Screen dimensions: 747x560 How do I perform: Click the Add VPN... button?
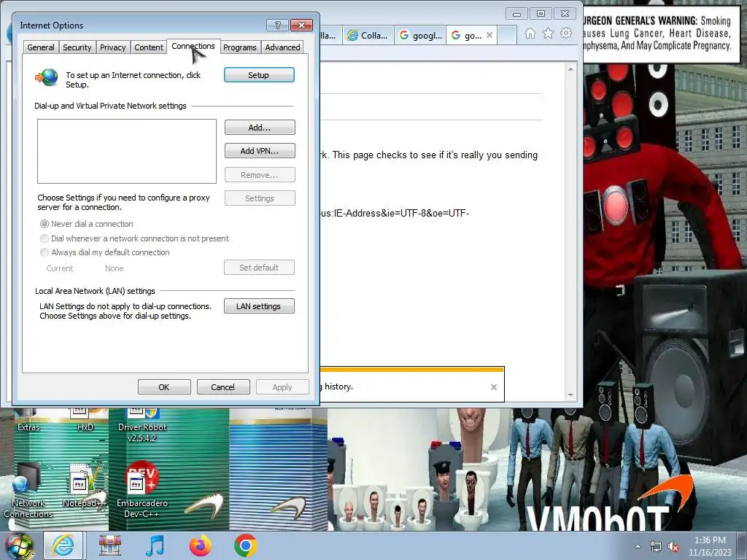260,150
